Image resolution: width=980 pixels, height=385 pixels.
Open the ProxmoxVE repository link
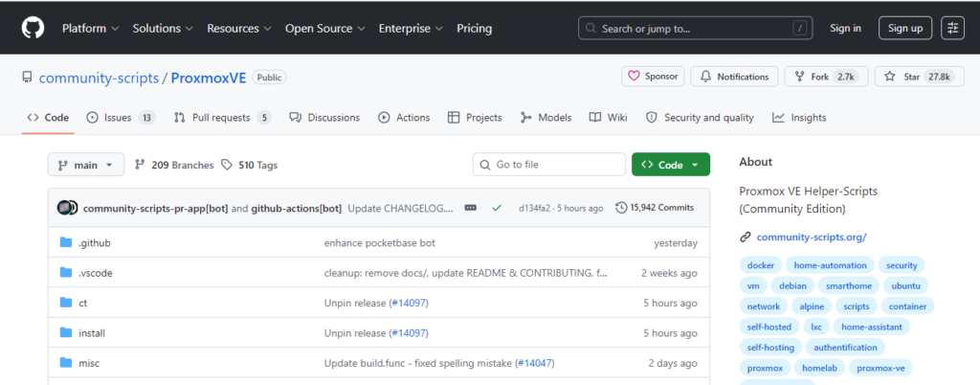coord(209,79)
